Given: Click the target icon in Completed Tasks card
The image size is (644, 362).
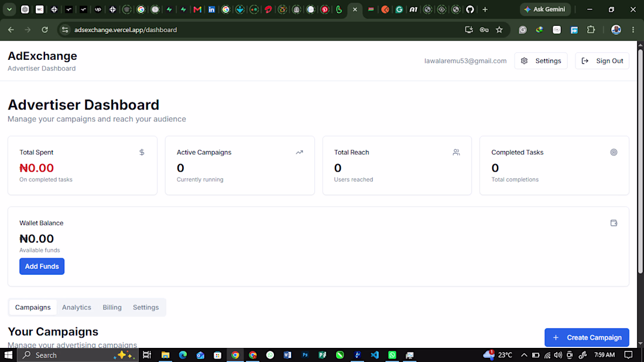Looking at the screenshot, I should [x=614, y=152].
